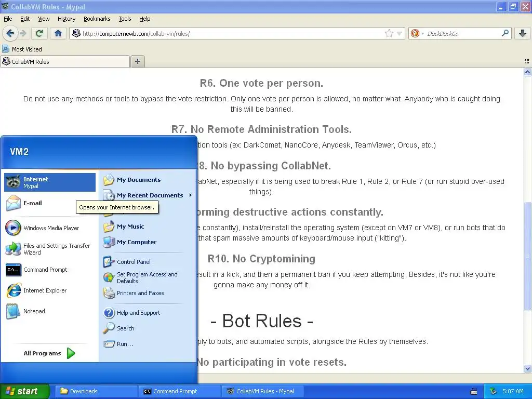Expand My Recent Documents submenu
The height and width of the screenshot is (399, 532).
point(148,195)
